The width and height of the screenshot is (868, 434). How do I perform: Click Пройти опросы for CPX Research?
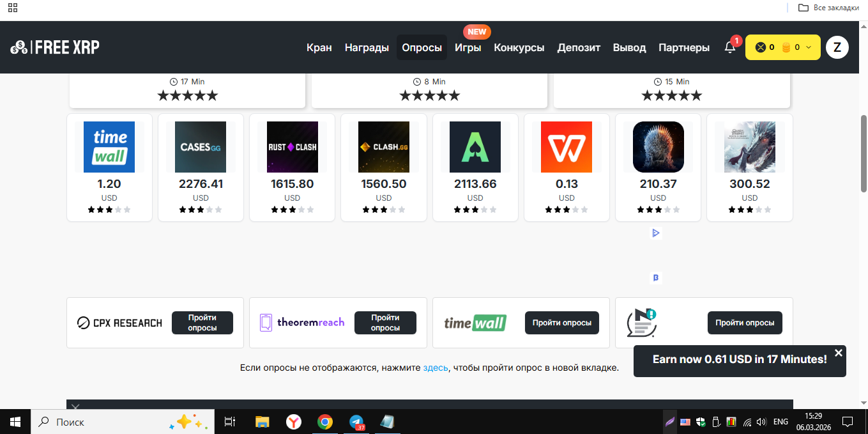pyautogui.click(x=202, y=323)
